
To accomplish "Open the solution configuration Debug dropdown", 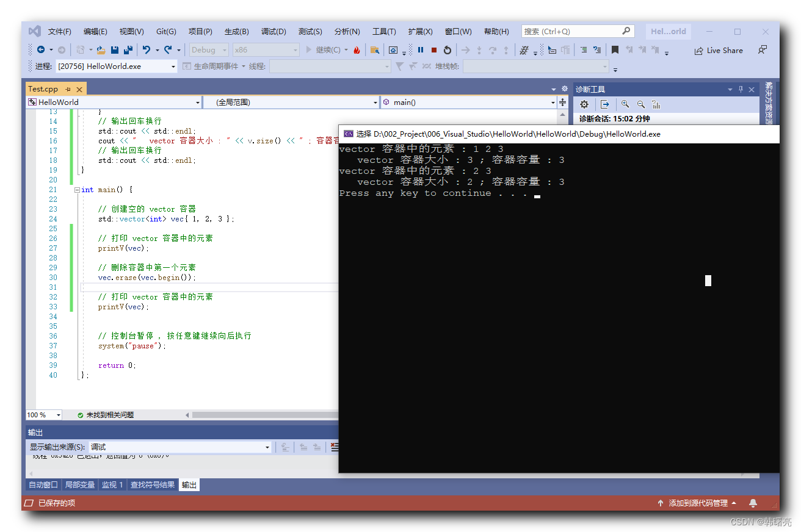I will pyautogui.click(x=209, y=50).
